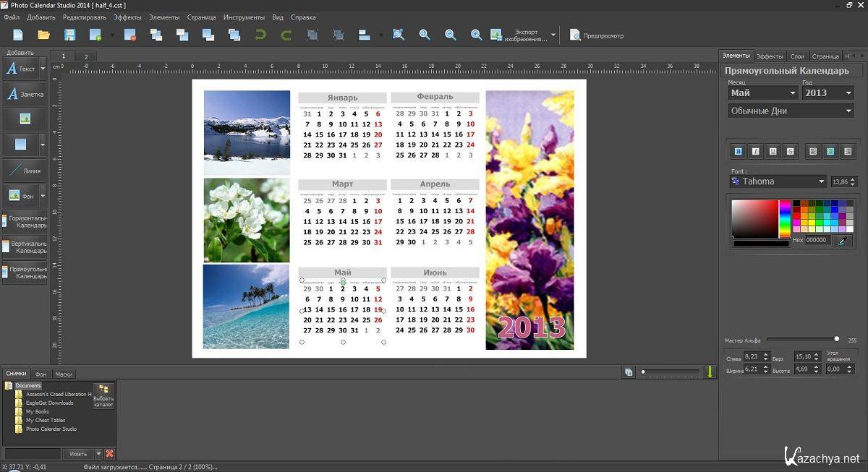Viewport: 868px width, 472px height.
Task: Toggle Underline text formatting
Action: tap(773, 151)
